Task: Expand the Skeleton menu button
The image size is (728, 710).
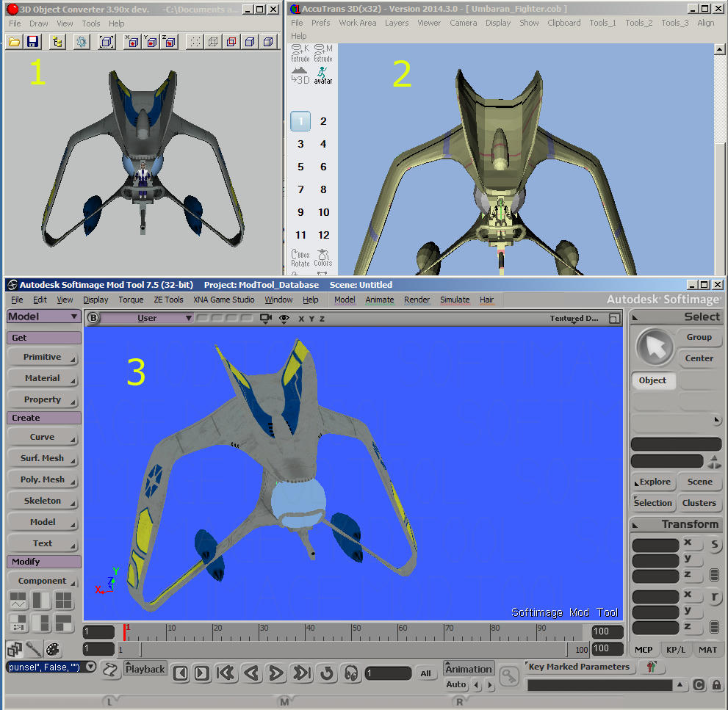Action: pyautogui.click(x=43, y=501)
